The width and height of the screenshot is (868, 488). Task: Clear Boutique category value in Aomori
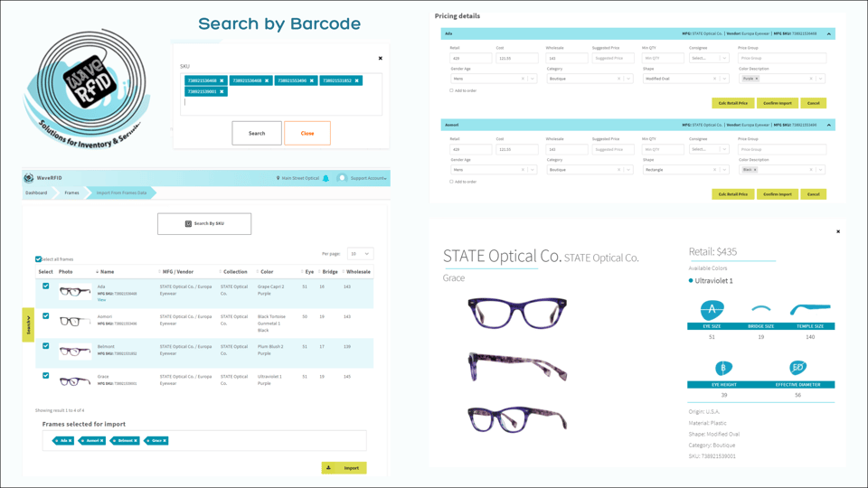[618, 170]
